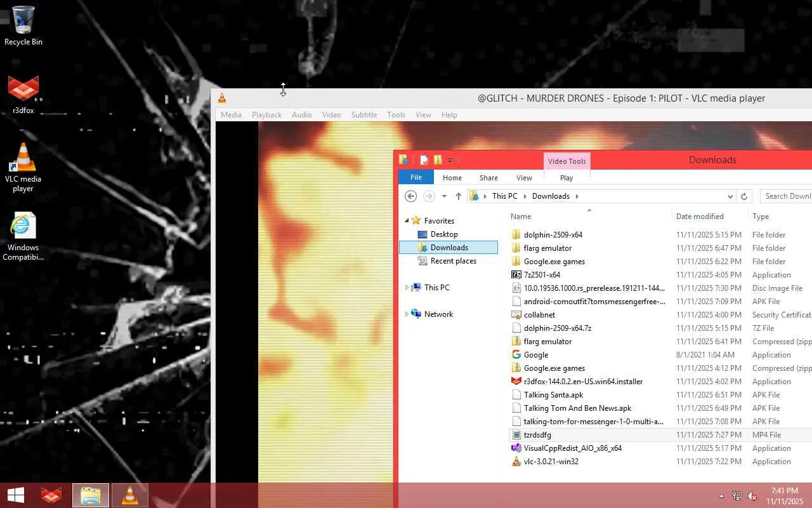Select Desktop under Favorites

444,234
